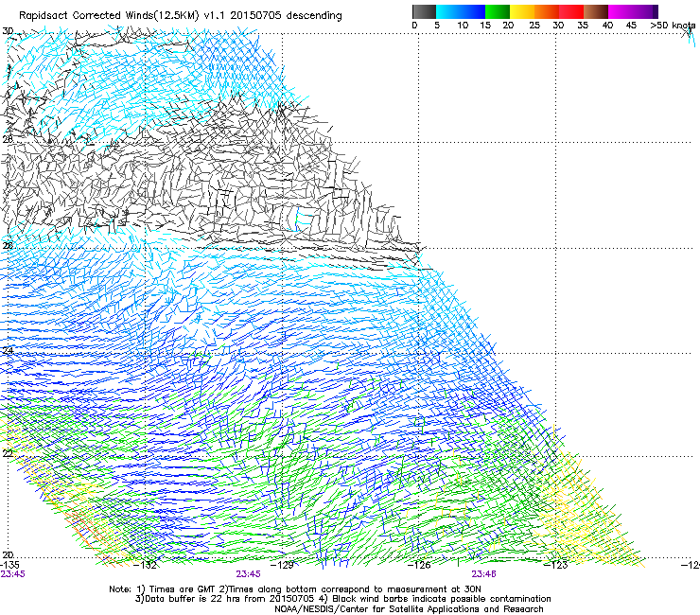Click the magenta 40-45 knots color segment
This screenshot has height=615, width=700.
pos(621,11)
